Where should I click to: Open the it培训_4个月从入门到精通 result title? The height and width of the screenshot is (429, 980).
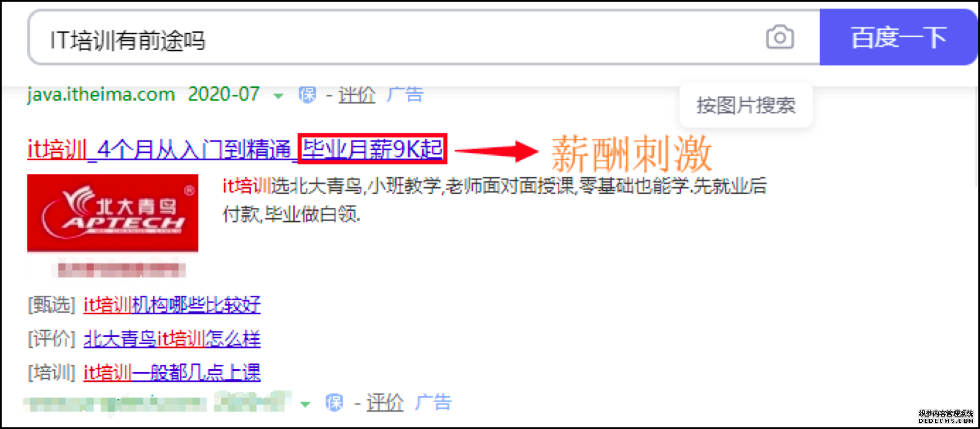159,150
